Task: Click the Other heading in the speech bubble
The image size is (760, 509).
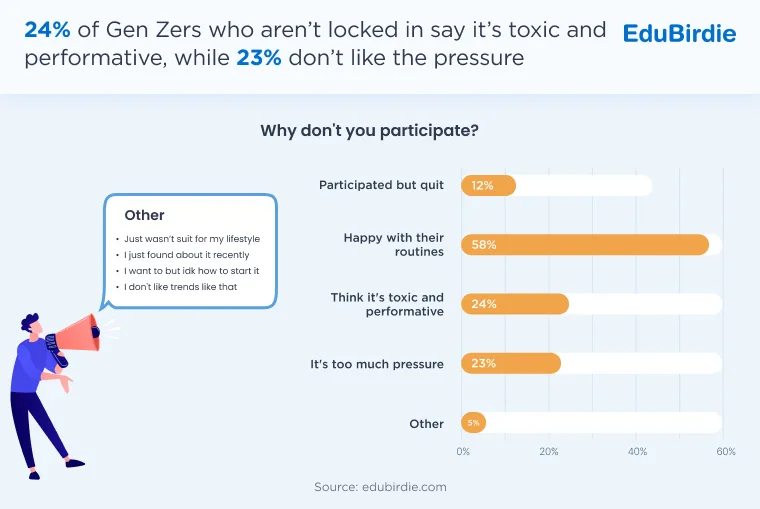Action: 144,215
